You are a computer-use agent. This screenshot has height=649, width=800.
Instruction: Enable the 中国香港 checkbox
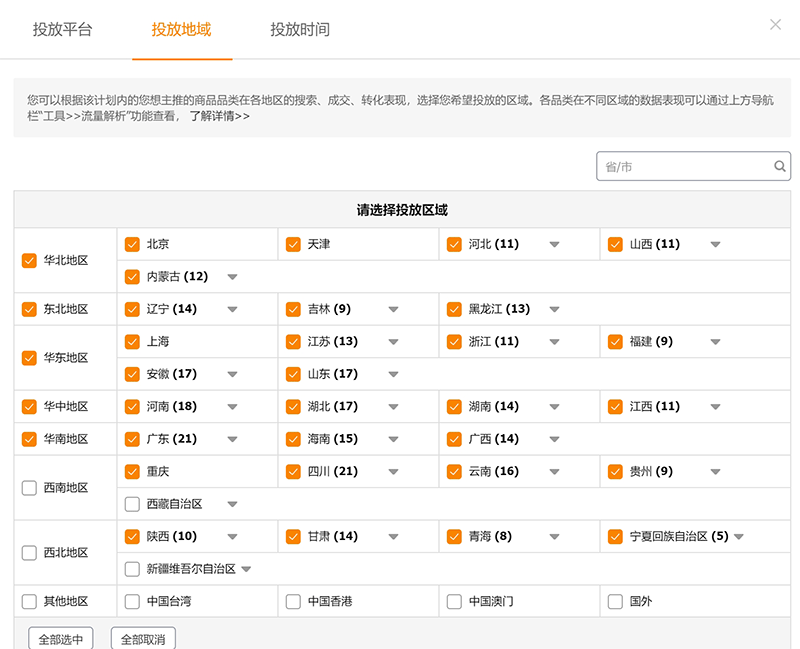pos(293,602)
